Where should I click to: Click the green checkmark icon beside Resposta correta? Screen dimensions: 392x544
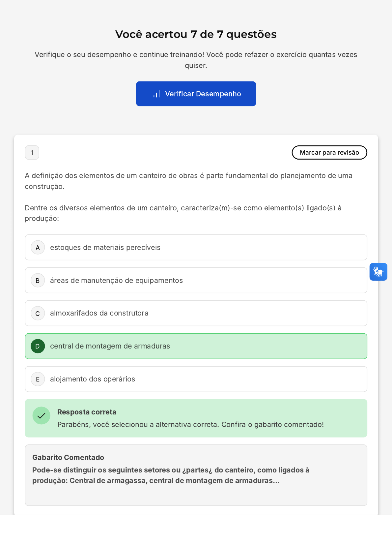(x=41, y=415)
